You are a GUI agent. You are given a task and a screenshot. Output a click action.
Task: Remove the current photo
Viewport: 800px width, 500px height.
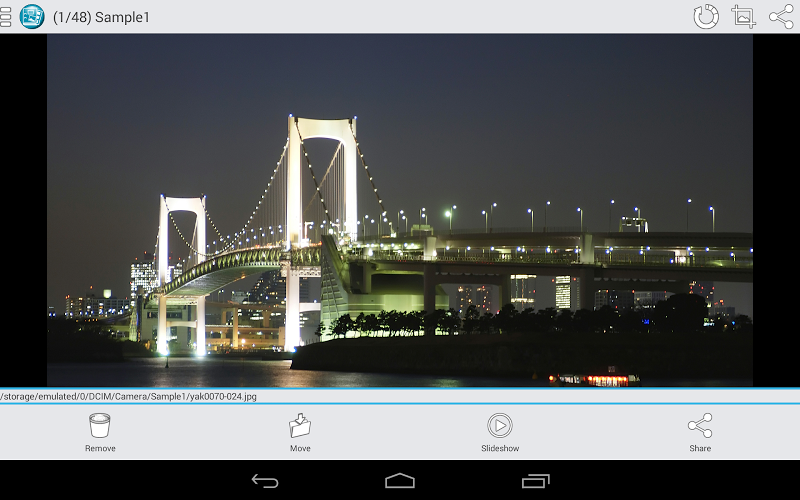pos(100,433)
